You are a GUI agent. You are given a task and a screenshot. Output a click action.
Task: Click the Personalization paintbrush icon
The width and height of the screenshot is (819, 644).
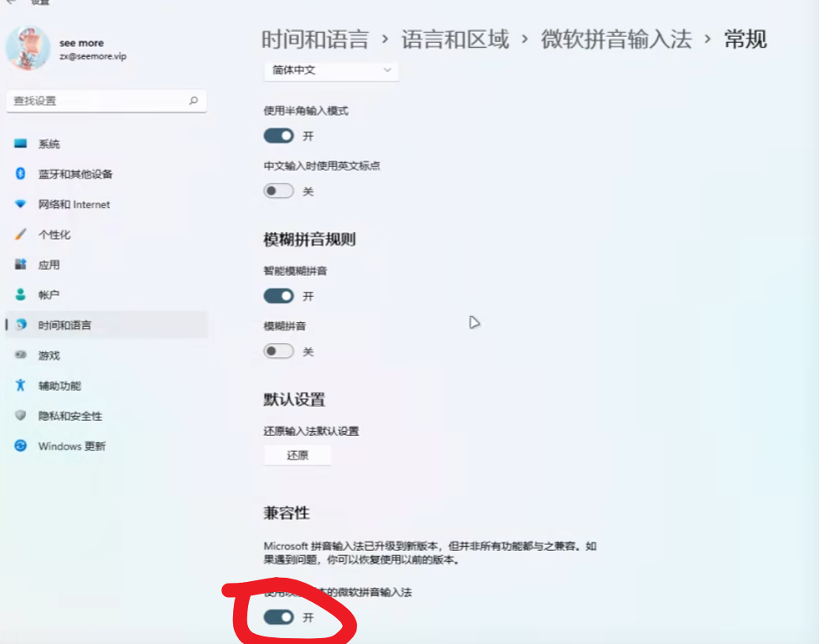click(x=20, y=234)
